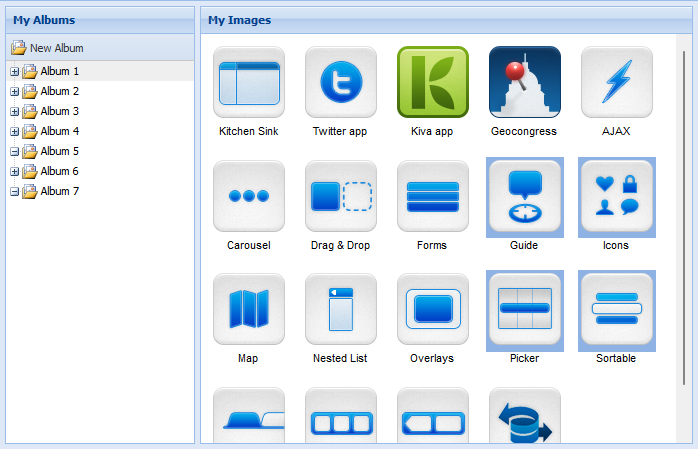Click the "Drag & Drop" caption text
This screenshot has width=698, height=449.
coord(341,246)
